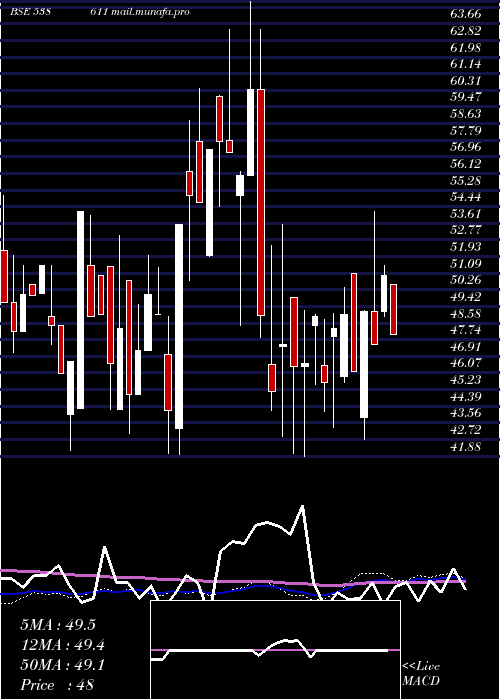Click the 53.61 price label
The height and width of the screenshot is (700, 500).
pyautogui.click(x=466, y=213)
